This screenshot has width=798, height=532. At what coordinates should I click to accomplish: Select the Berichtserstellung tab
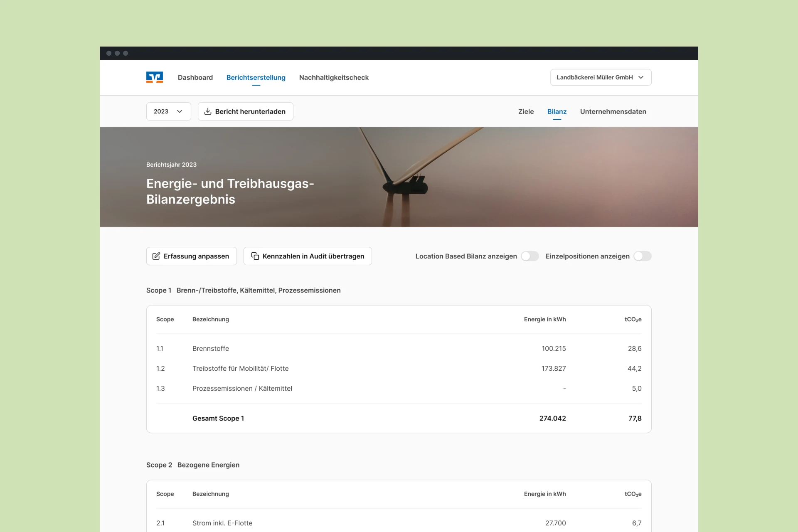[256, 77]
